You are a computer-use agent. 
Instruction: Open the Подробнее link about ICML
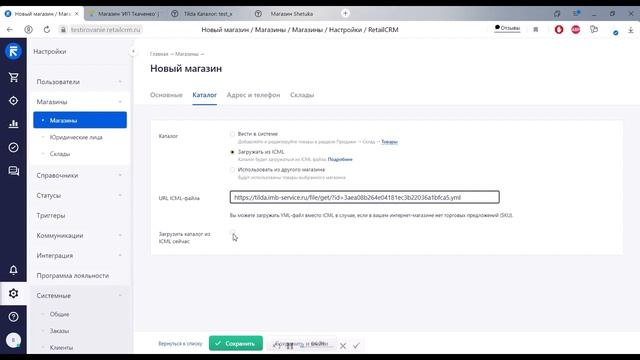pos(340,159)
